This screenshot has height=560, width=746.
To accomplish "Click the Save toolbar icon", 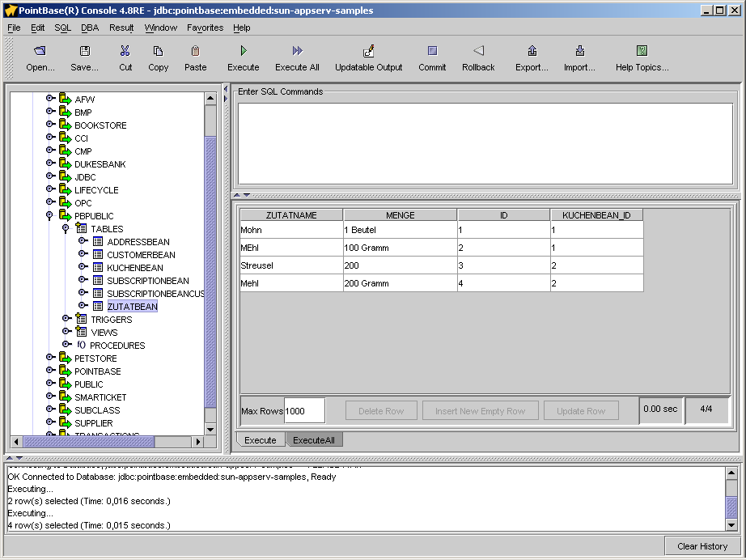I will (85, 50).
